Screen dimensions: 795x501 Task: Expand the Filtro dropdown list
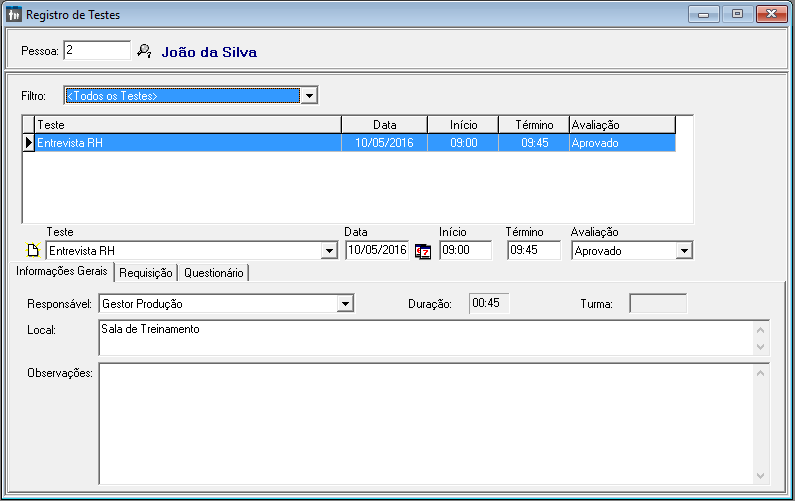[x=309, y=96]
